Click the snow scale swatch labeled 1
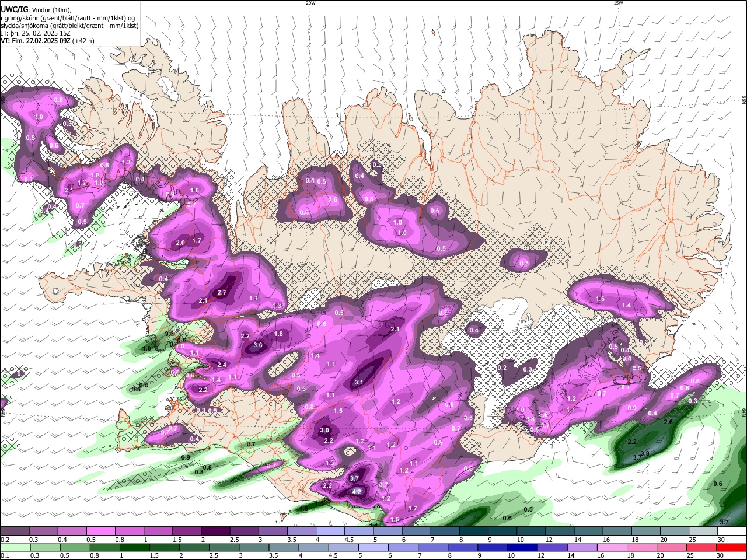This screenshot has width=747, height=560. click(158, 531)
